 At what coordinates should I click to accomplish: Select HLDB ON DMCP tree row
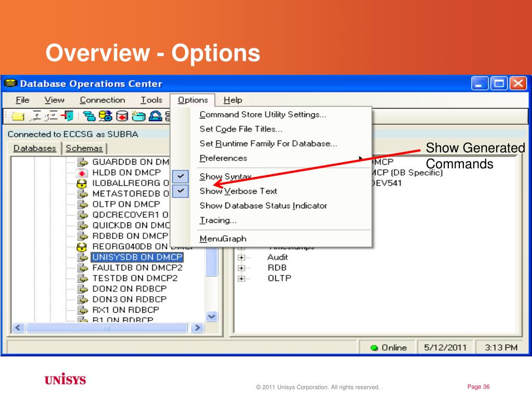[x=126, y=172]
